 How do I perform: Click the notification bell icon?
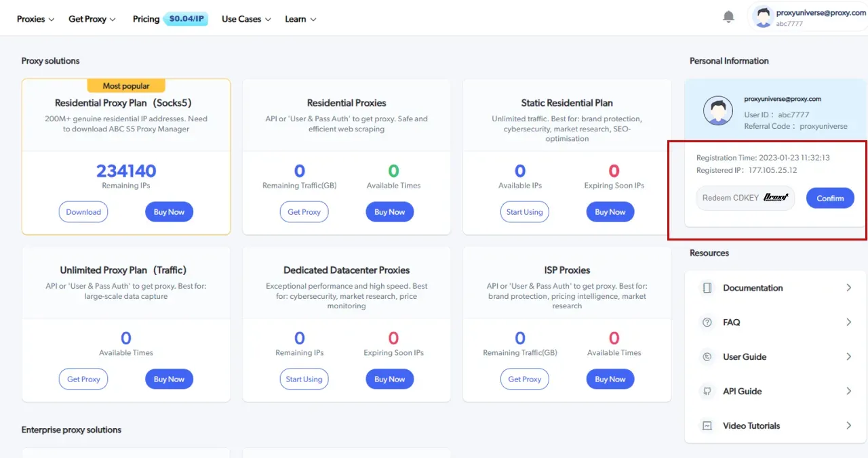point(729,17)
